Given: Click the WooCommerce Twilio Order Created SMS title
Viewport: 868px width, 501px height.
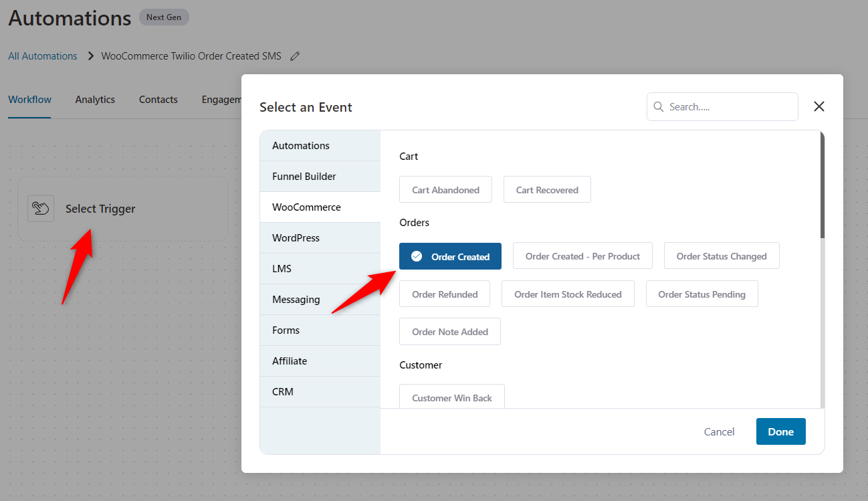Looking at the screenshot, I should (x=191, y=56).
